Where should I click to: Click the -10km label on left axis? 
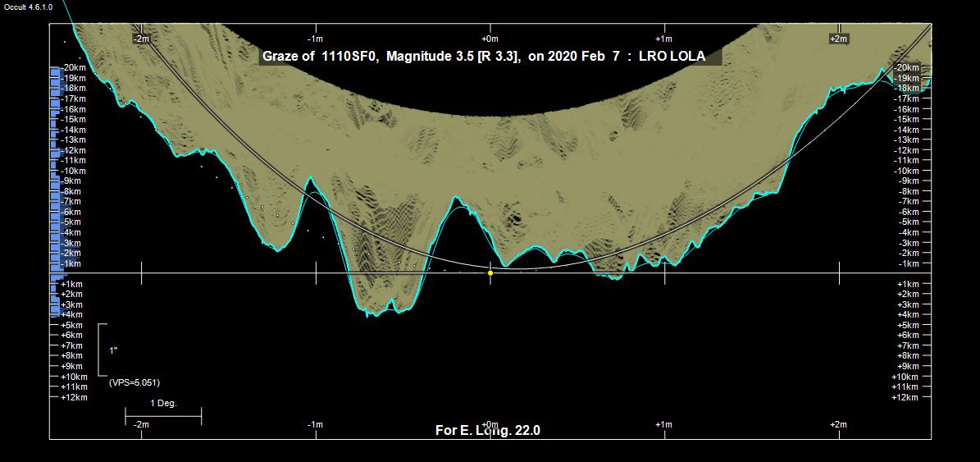[74, 171]
